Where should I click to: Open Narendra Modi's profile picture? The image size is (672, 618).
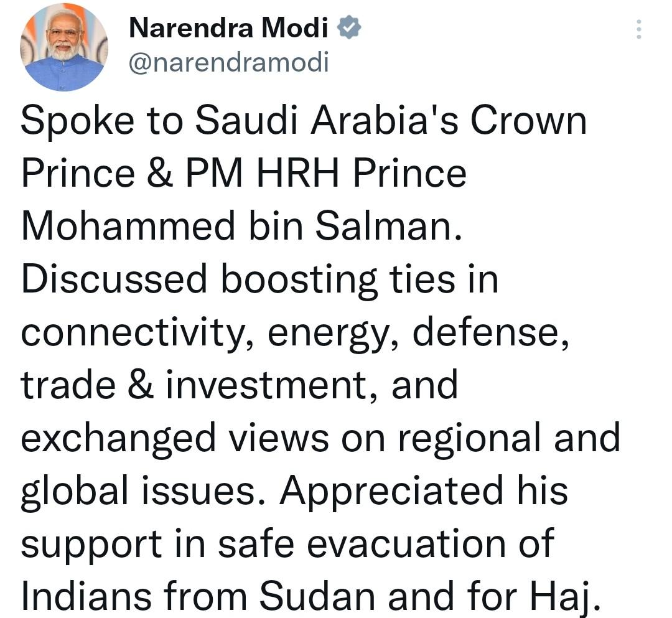click(x=65, y=47)
